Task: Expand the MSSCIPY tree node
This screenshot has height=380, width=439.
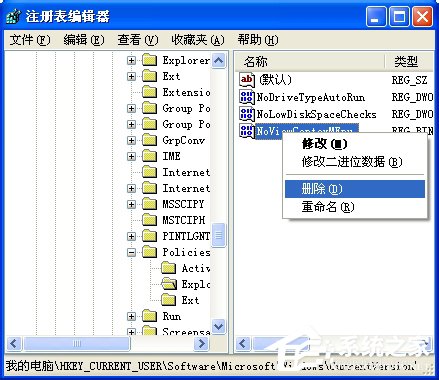Action: tap(132, 204)
